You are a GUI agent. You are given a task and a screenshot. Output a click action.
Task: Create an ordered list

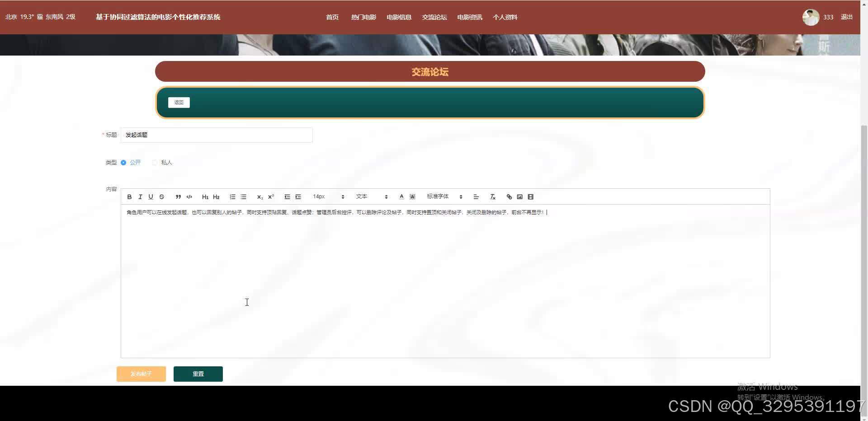pyautogui.click(x=232, y=197)
